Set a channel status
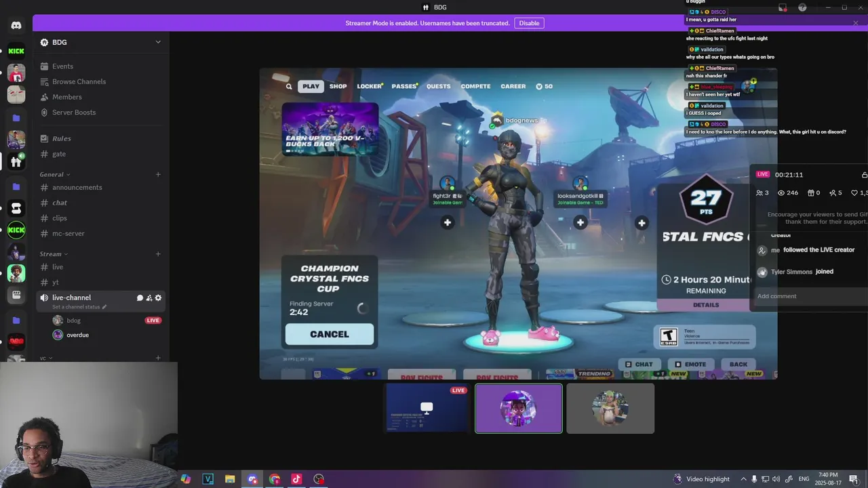 click(x=79, y=307)
